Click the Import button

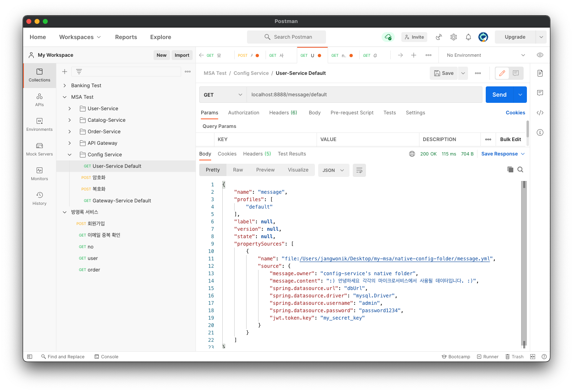tap(182, 55)
